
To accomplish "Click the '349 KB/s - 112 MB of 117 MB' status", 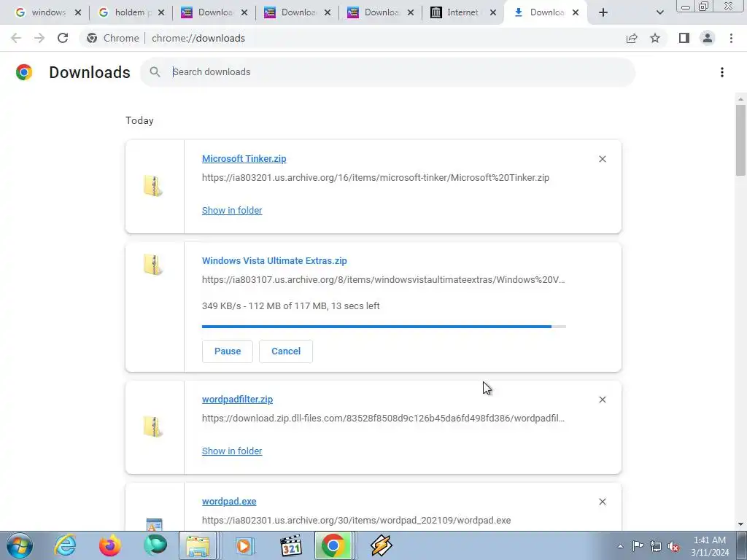I will tap(290, 306).
